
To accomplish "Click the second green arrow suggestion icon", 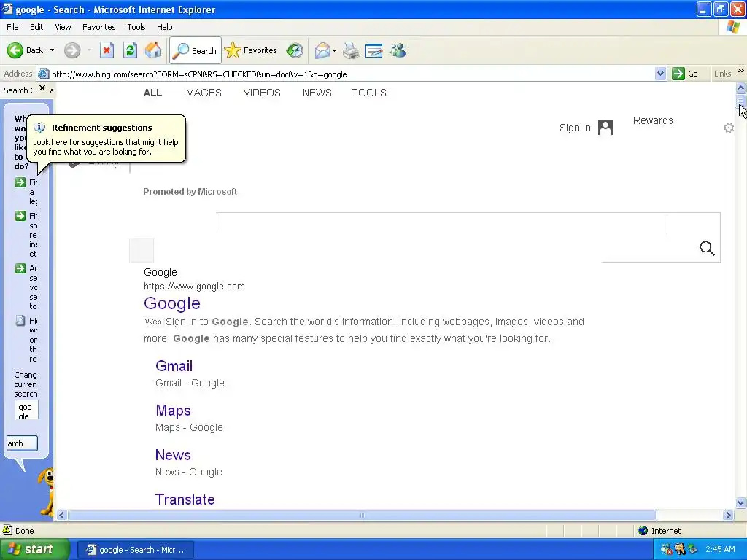I will pyautogui.click(x=20, y=216).
